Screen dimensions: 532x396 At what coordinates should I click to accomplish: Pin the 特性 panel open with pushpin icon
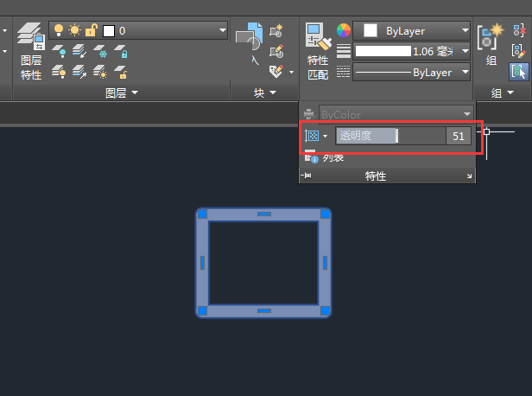coord(306,176)
